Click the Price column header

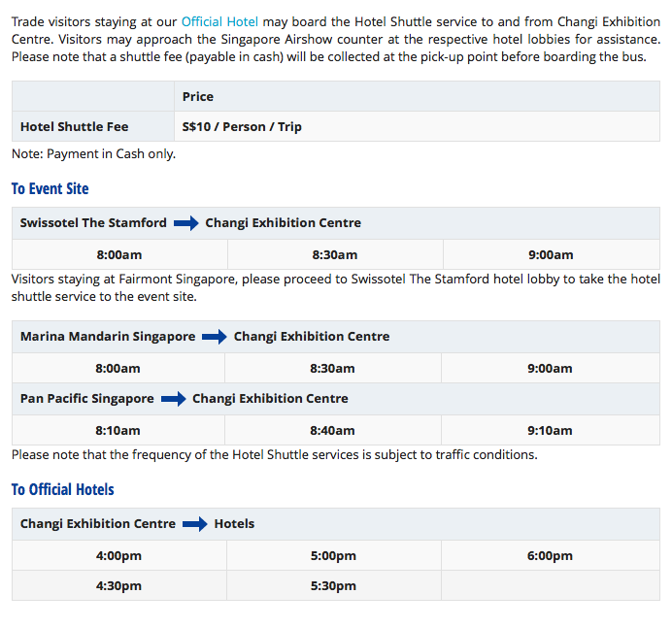[198, 97]
